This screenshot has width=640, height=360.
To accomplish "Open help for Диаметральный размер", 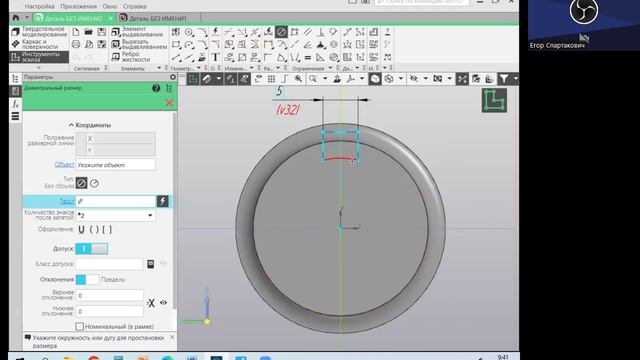I will [x=156, y=88].
